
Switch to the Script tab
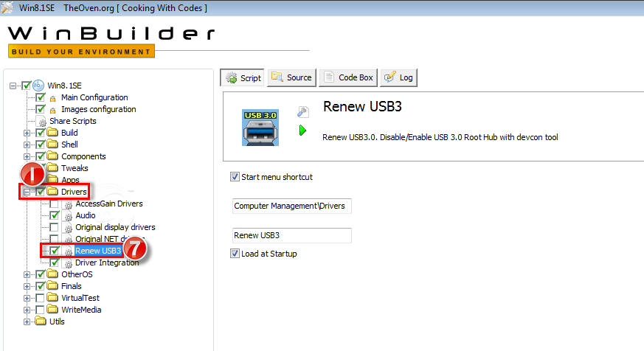pos(242,77)
